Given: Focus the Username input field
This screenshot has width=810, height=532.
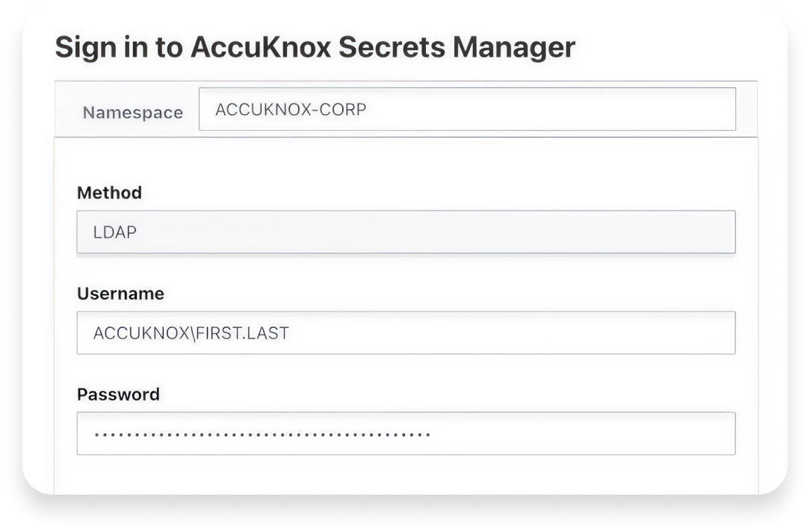Looking at the screenshot, I should (407, 332).
